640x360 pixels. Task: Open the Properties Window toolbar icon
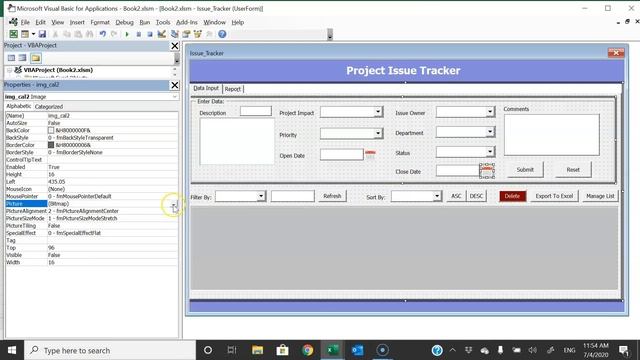186,34
